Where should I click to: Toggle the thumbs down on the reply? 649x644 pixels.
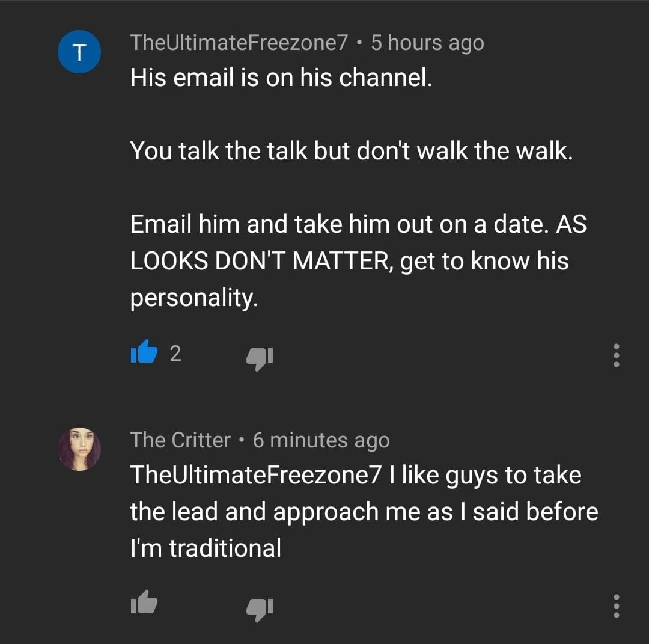(x=260, y=607)
